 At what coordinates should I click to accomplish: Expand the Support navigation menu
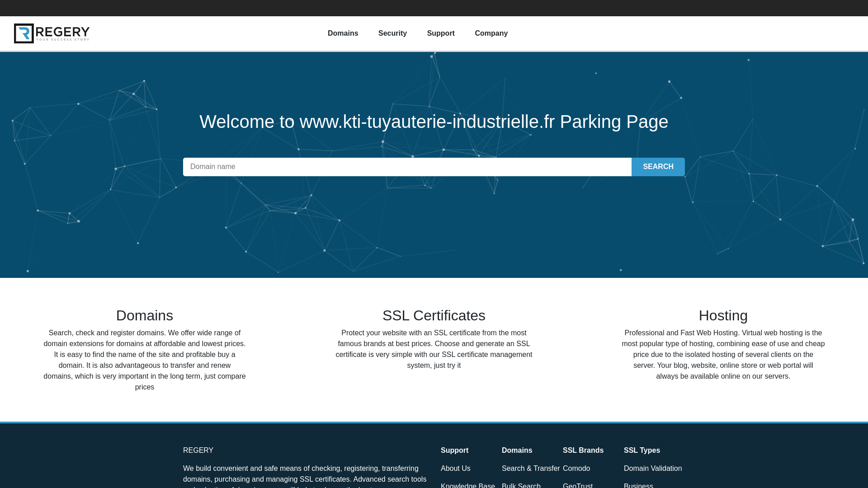(440, 33)
